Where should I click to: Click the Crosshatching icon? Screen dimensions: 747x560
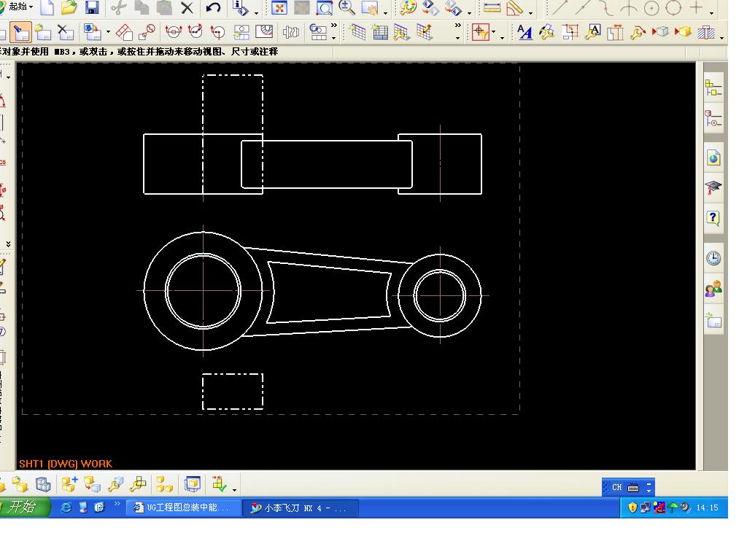coord(706,32)
